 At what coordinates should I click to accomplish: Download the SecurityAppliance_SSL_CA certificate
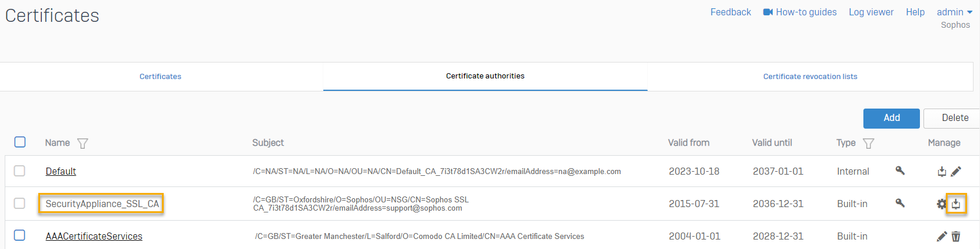pyautogui.click(x=956, y=204)
